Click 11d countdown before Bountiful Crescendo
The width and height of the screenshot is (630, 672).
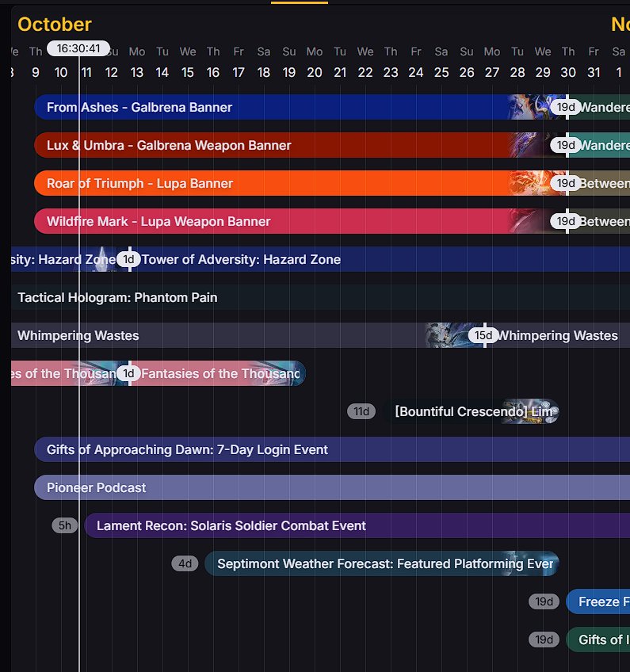[x=361, y=412]
